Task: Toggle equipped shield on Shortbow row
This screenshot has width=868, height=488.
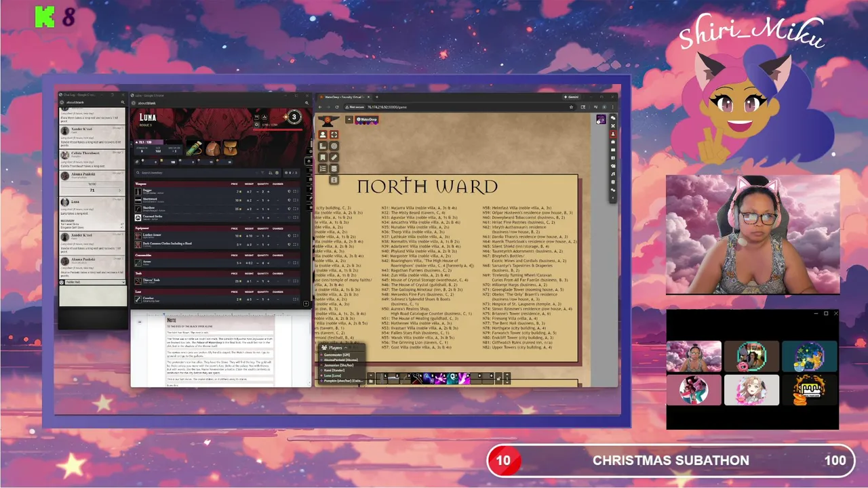Action: click(x=290, y=209)
